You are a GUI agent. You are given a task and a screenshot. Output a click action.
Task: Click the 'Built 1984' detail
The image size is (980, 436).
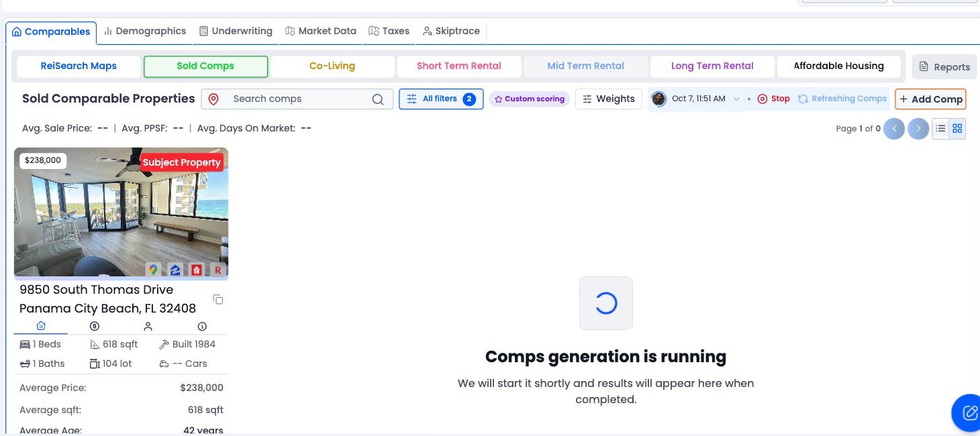tap(187, 344)
